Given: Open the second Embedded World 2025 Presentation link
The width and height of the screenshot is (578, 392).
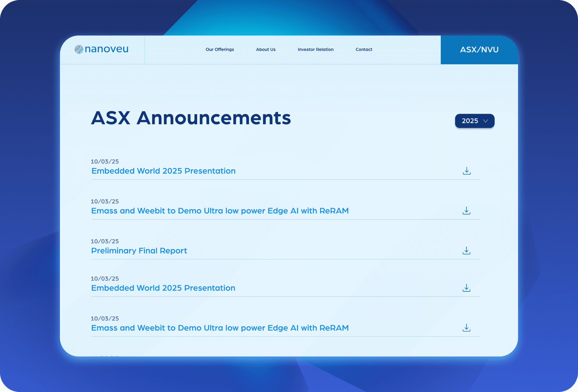Looking at the screenshot, I should point(163,288).
